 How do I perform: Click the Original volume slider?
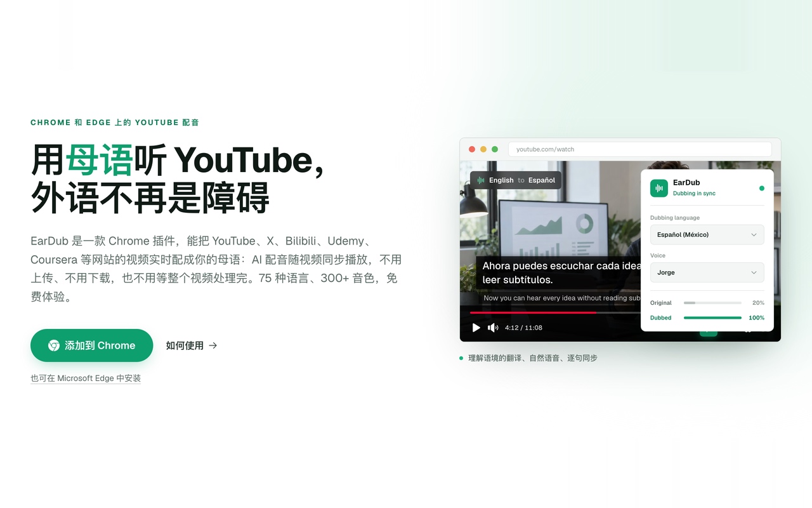tap(712, 303)
